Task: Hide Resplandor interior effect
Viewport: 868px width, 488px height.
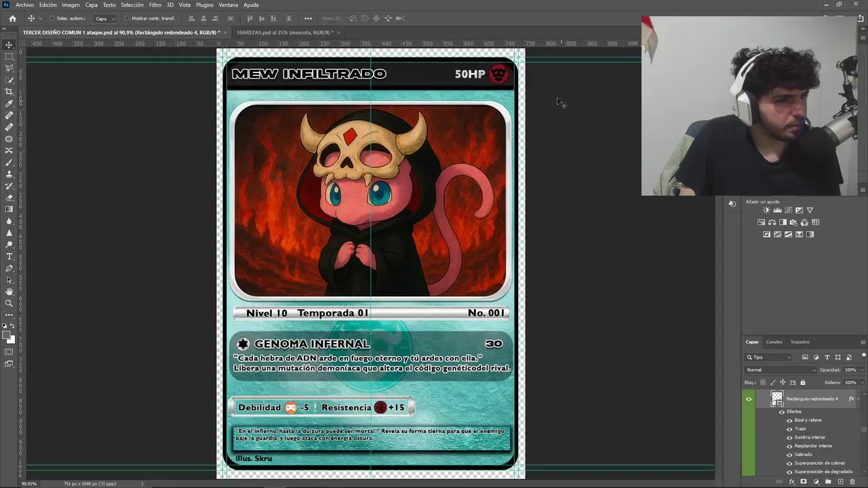Action: (x=789, y=446)
